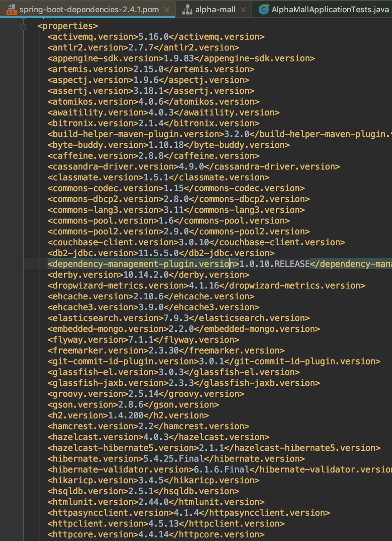Close the alpha-mall tab
Viewport: 392px width, 541px height.
(x=243, y=10)
